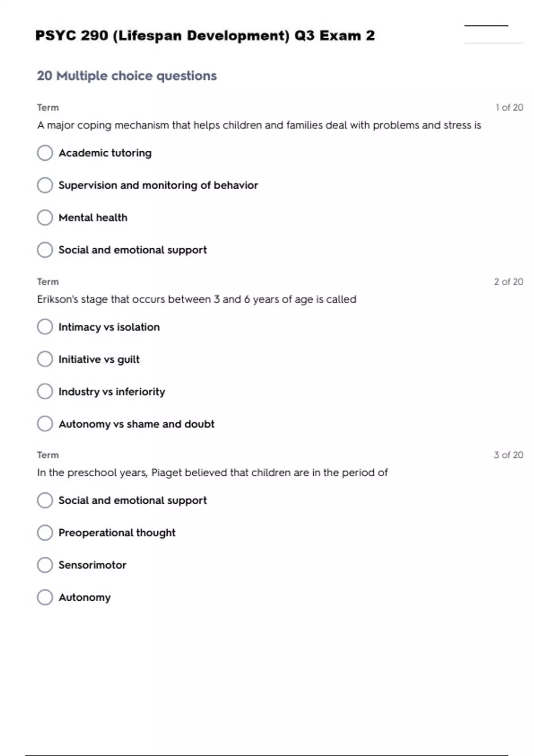The height and width of the screenshot is (756, 534).
Task: Click the 20 Multiple choice questions heading
Action: click(x=127, y=76)
